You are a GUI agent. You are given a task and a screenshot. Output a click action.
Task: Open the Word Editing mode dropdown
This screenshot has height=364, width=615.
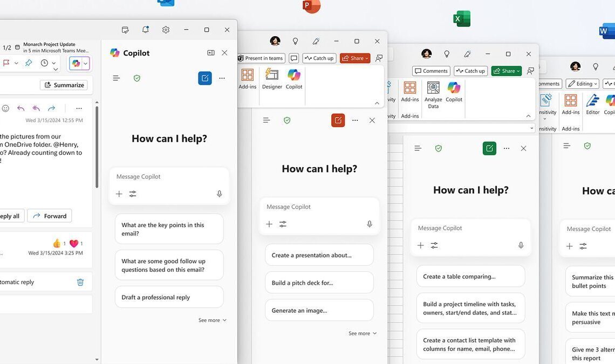click(x=583, y=84)
